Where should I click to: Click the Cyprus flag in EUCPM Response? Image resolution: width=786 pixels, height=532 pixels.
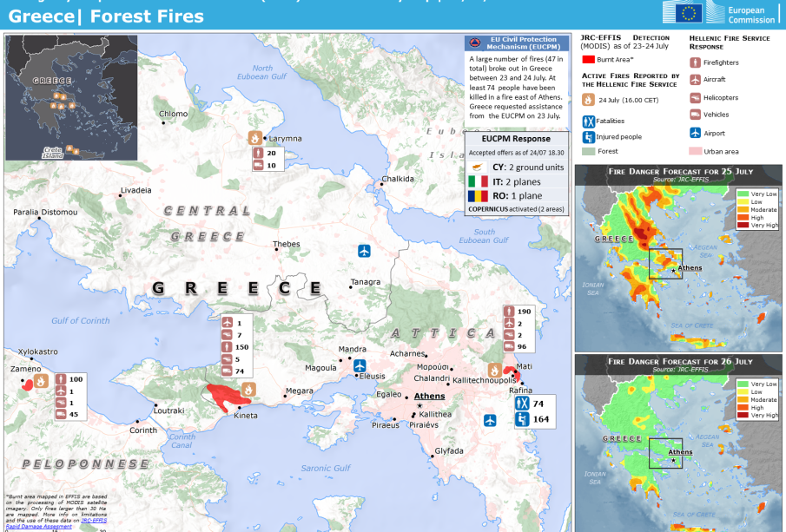point(477,167)
